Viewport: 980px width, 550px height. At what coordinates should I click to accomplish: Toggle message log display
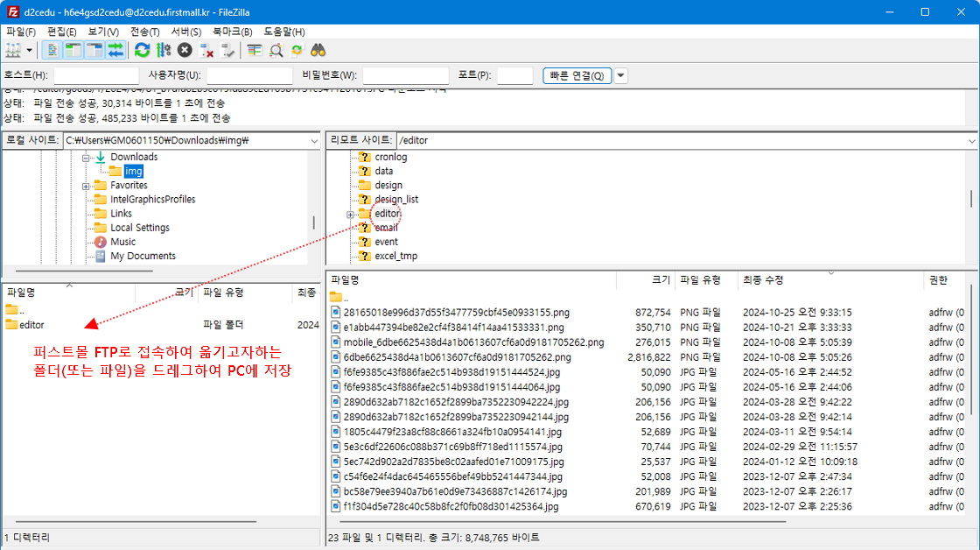(x=52, y=51)
